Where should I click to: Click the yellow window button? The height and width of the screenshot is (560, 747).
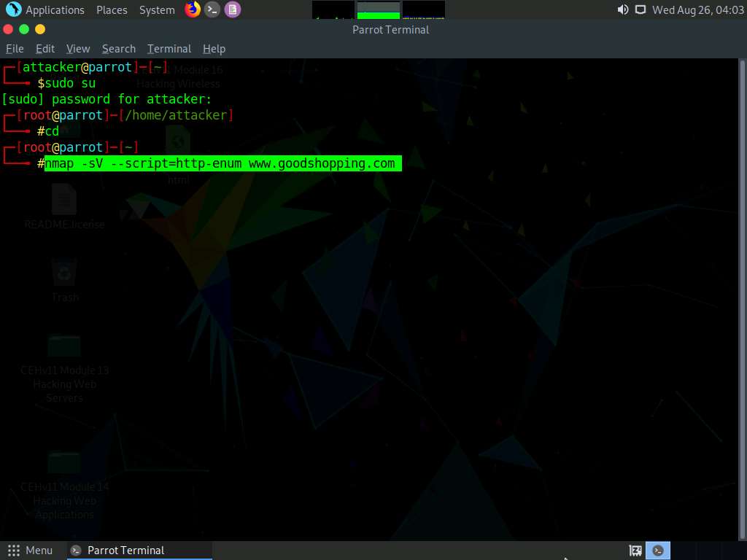point(41,29)
